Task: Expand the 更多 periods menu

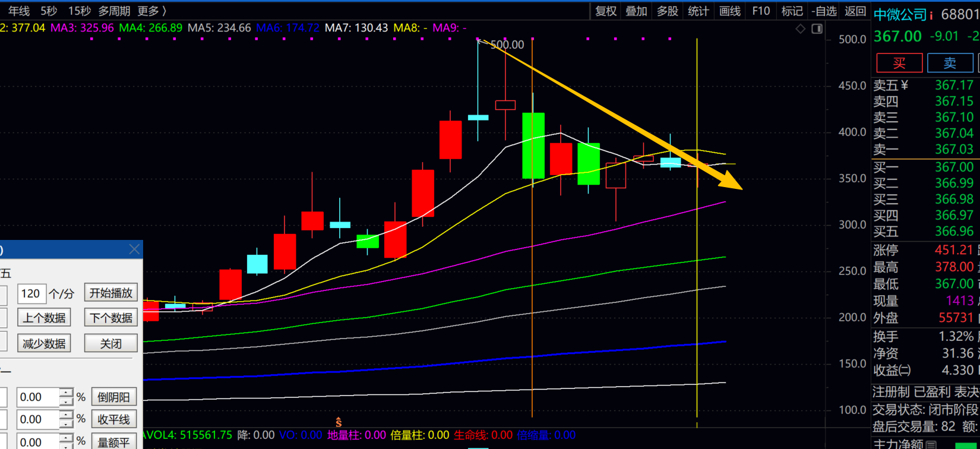Action: coord(151,11)
